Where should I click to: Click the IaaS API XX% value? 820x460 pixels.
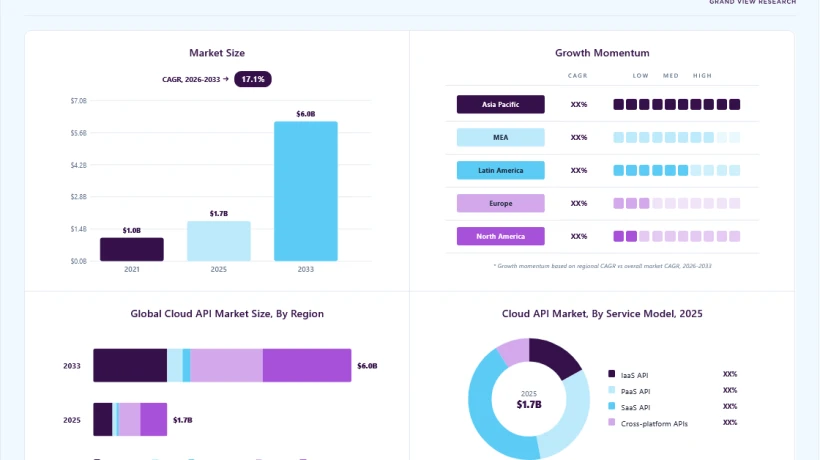click(730, 374)
